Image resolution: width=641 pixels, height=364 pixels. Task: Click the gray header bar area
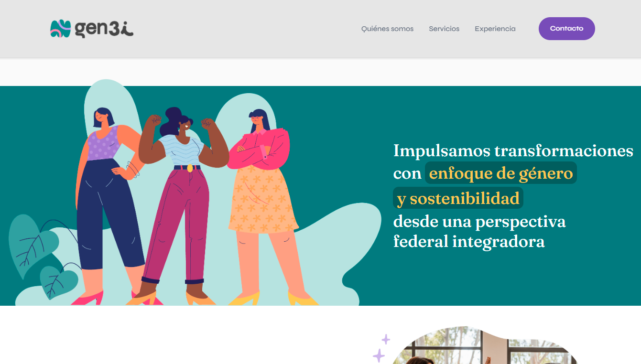coord(239,29)
